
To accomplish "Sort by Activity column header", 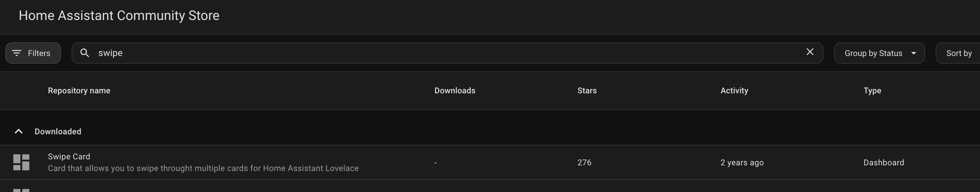I will pos(734,91).
